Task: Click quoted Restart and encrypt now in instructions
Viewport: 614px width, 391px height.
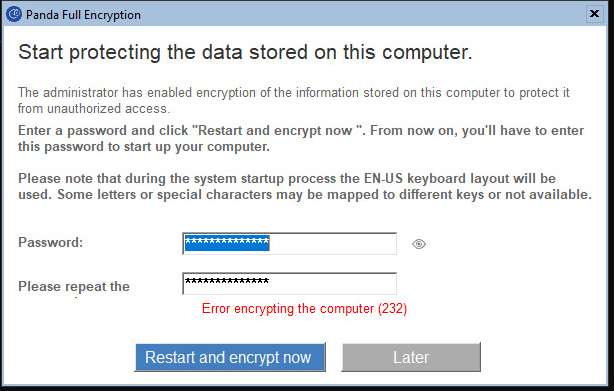Action: (x=278, y=130)
